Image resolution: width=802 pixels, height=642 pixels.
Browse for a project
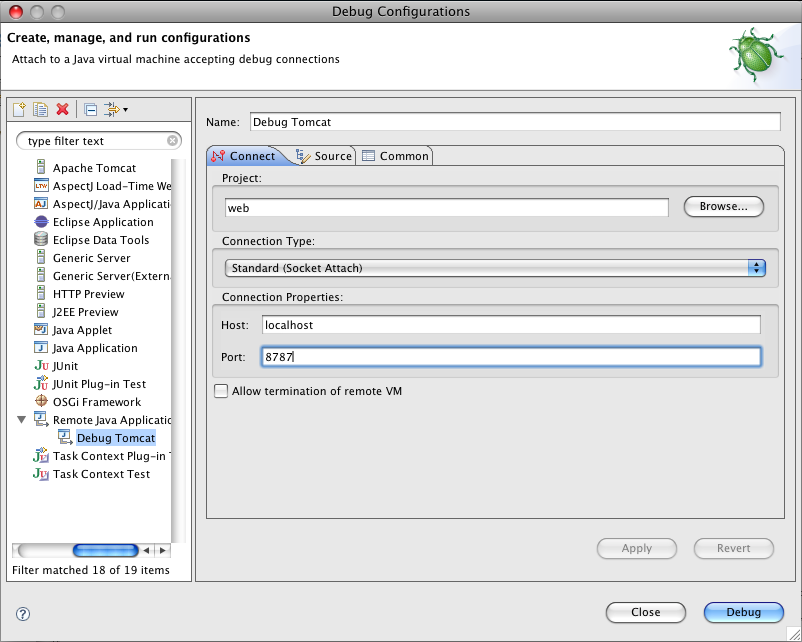[x=724, y=206]
